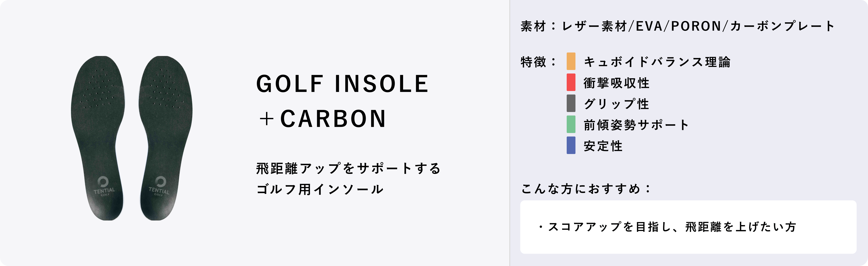The image size is (868, 266).
Task: Select the 安定性 feature label
Action: (603, 146)
